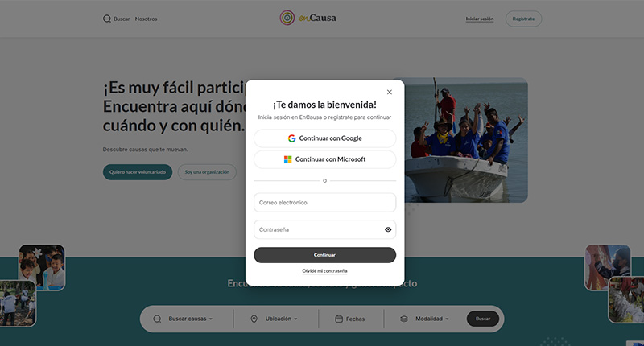Click the Modalidad layers icon
This screenshot has height=346, width=644.
point(404,319)
